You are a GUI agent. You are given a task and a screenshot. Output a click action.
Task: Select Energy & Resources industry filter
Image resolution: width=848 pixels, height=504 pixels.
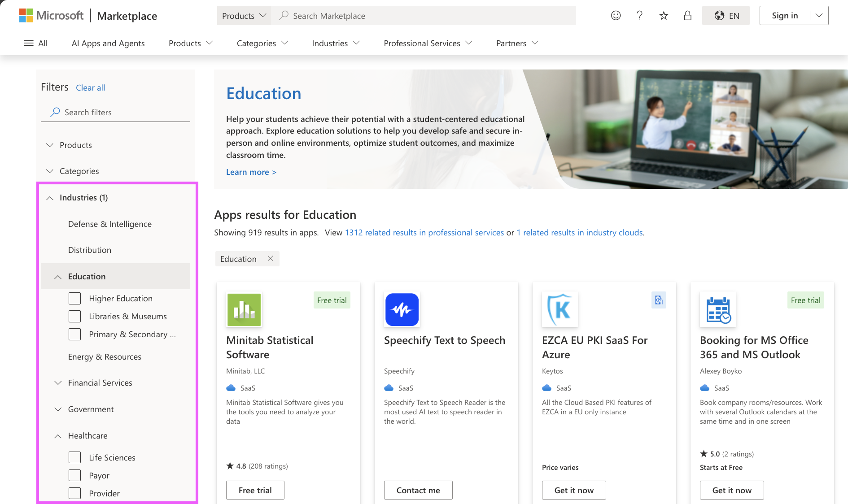point(105,356)
